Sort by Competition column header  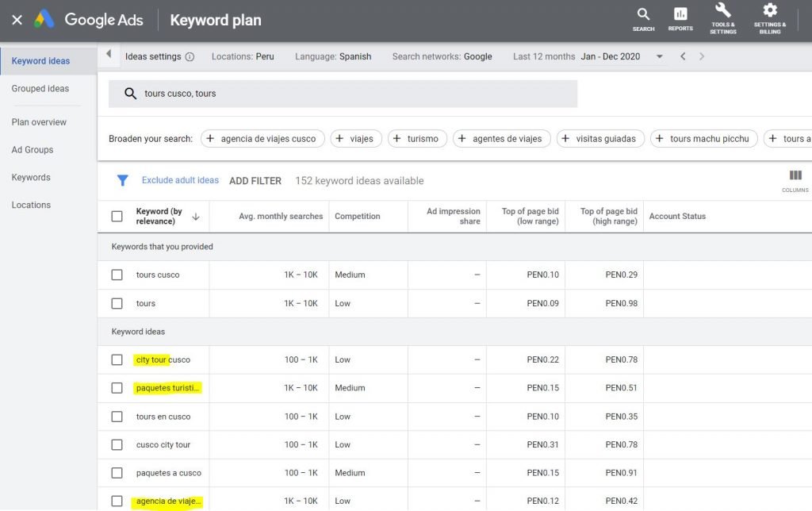click(x=358, y=216)
